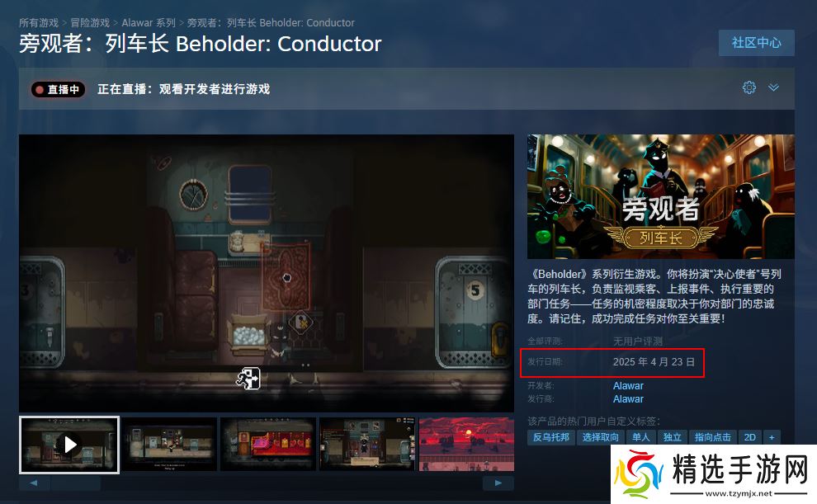817x504 pixels.
Task: Open Alawar publisher link
Action: click(628, 399)
